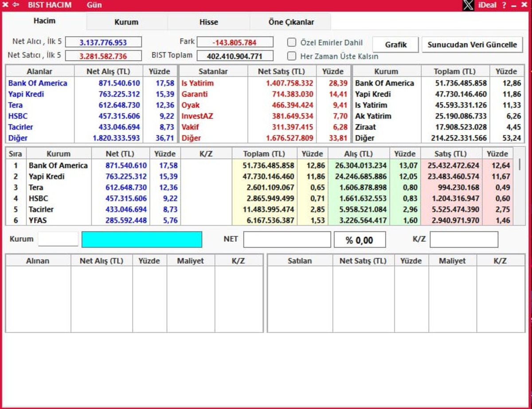Click the % 0,00 percentage box
This screenshot has height=409, width=532.
coord(360,240)
